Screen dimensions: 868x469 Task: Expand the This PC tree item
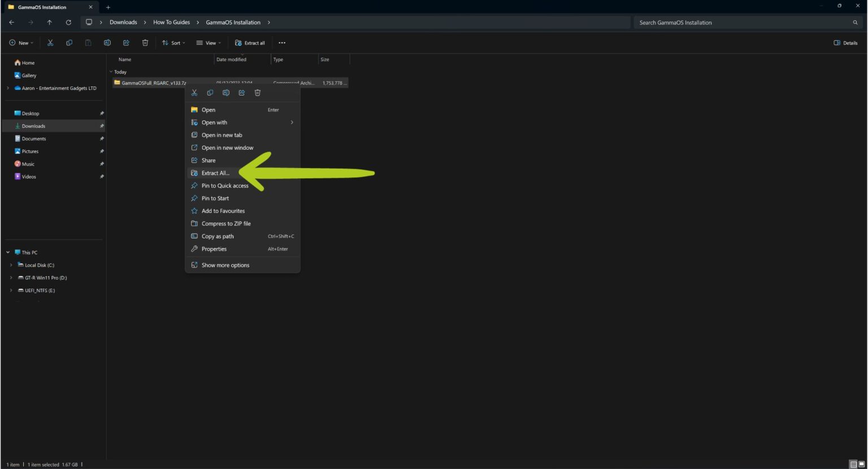click(x=8, y=252)
